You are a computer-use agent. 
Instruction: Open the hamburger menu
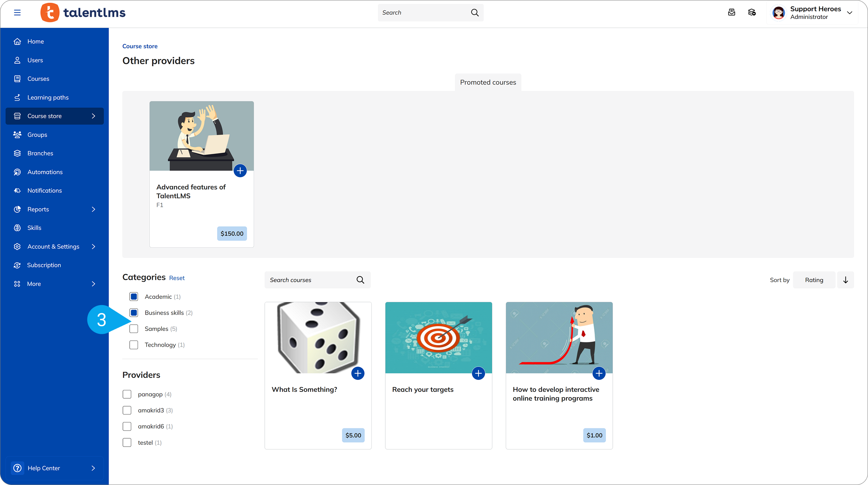tap(17, 12)
